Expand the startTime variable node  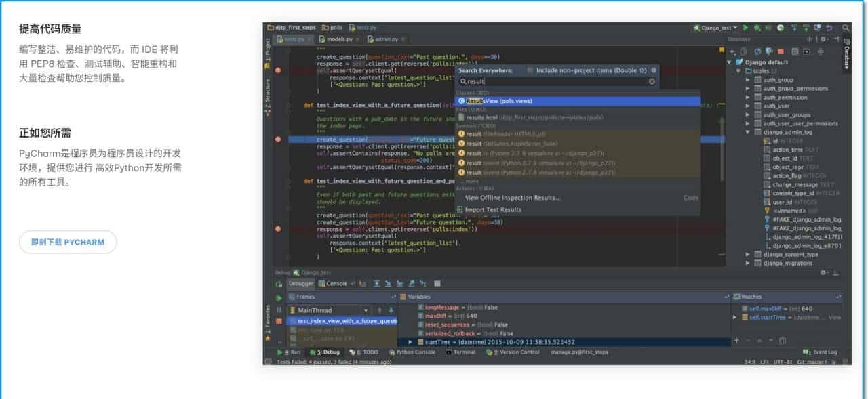coord(410,342)
